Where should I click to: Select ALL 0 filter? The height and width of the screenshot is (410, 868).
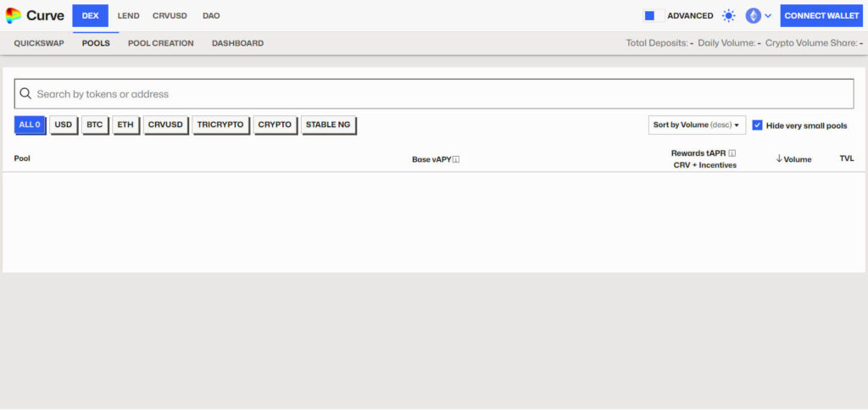pyautogui.click(x=30, y=125)
